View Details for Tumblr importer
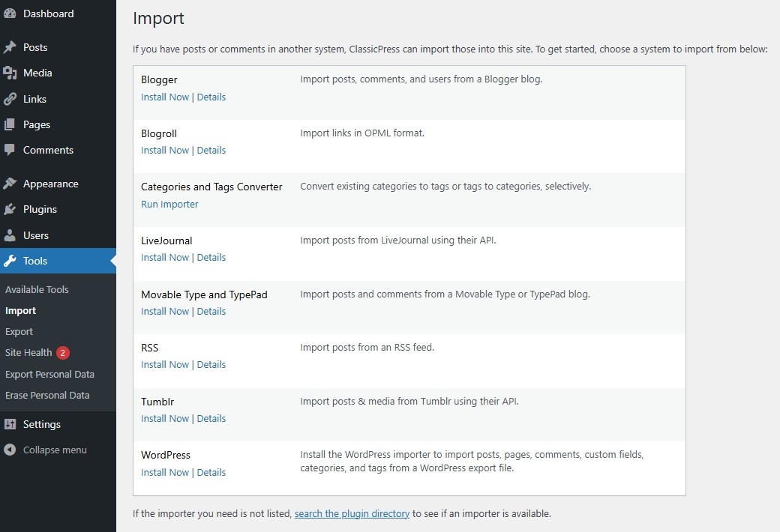 pyautogui.click(x=211, y=419)
